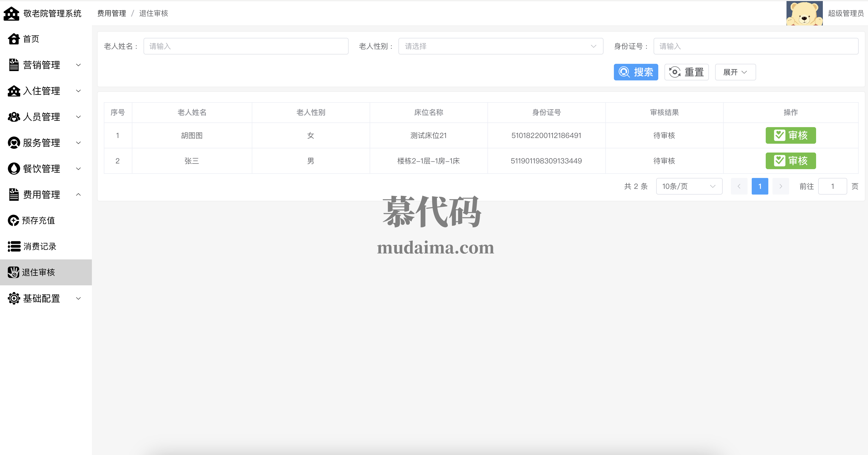The image size is (868, 455).
Task: Click 审核 button for 胡图图
Action: click(790, 135)
